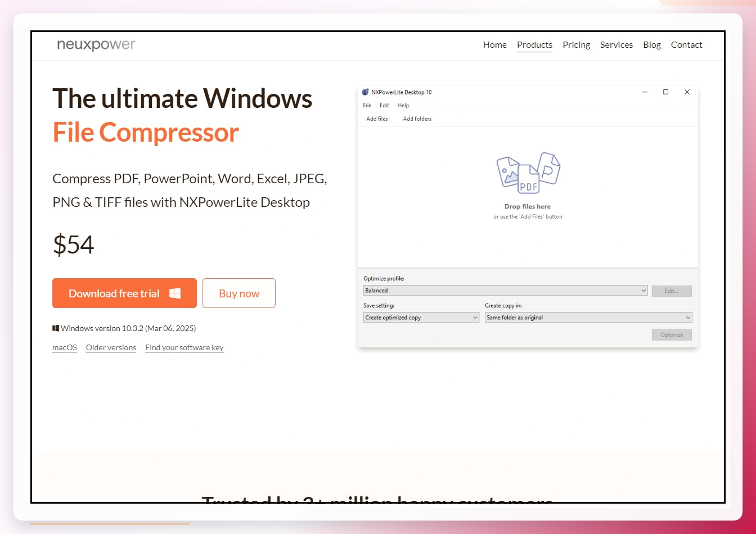This screenshot has height=534, width=756.
Task: Minimize the NXPowerLite Desktop window
Action: pos(645,92)
